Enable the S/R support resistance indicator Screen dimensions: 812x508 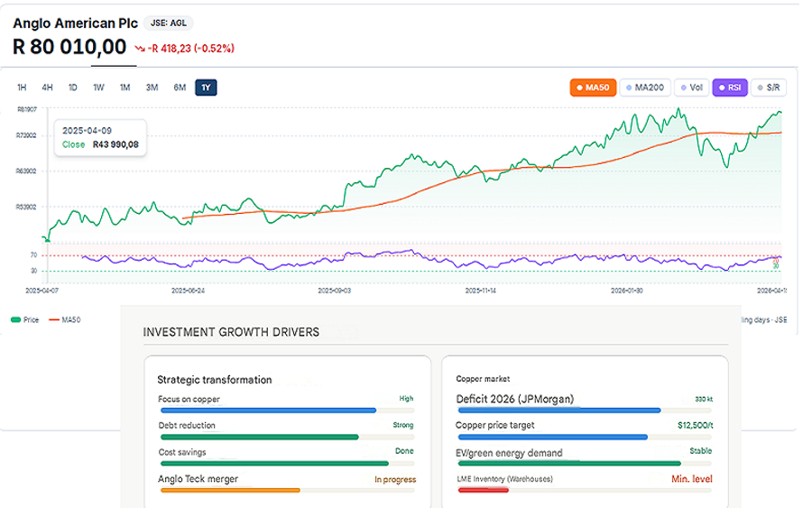[769, 88]
